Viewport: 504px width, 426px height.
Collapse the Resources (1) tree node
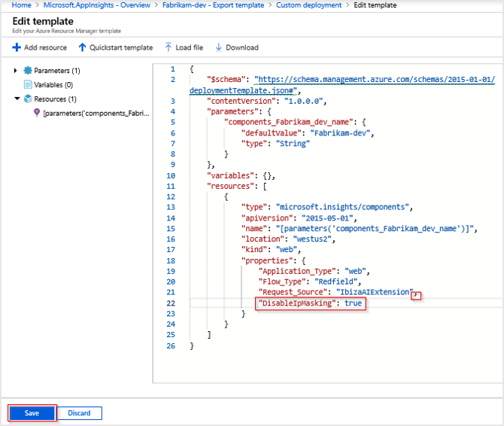click(17, 99)
